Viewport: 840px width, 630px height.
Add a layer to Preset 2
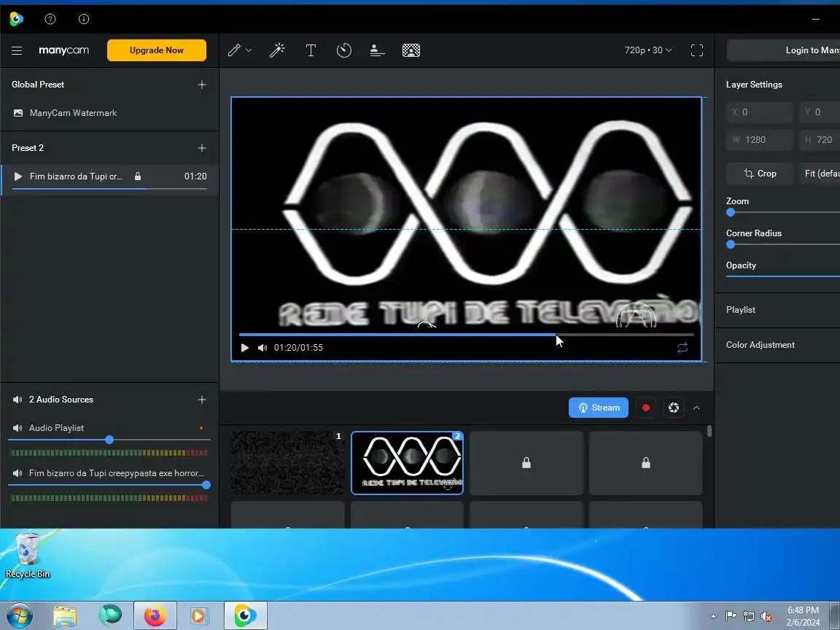coord(202,148)
